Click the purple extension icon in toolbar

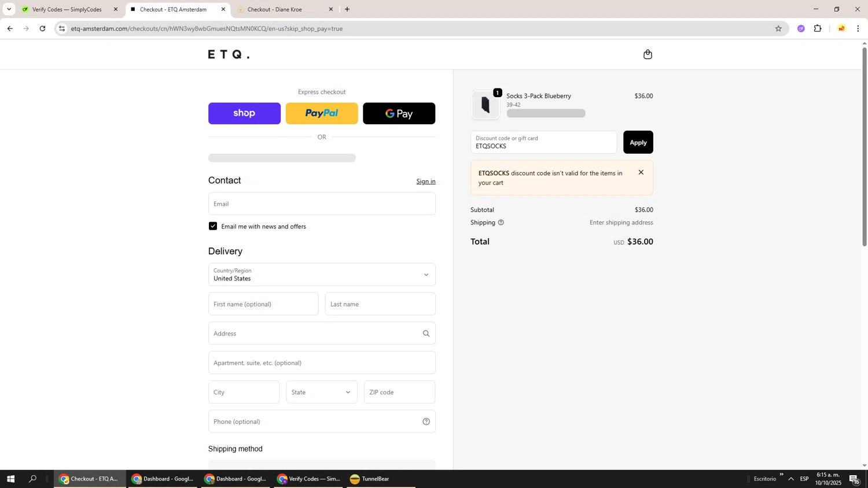click(801, 28)
